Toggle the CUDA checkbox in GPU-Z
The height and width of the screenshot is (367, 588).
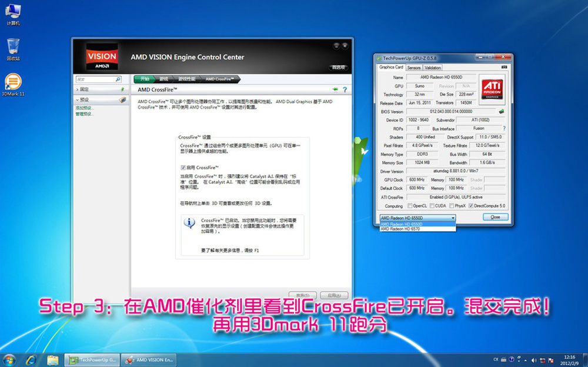432,206
